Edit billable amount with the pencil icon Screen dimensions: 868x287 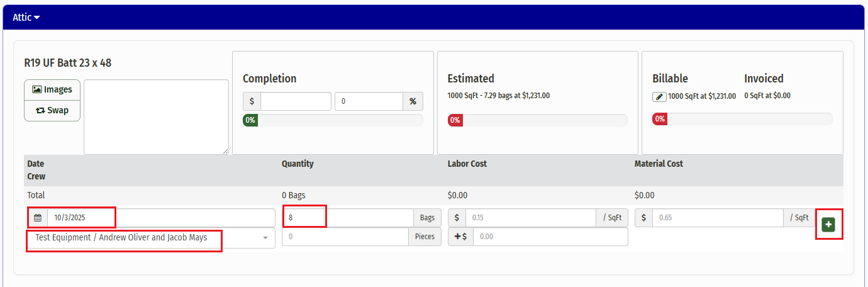(x=659, y=96)
